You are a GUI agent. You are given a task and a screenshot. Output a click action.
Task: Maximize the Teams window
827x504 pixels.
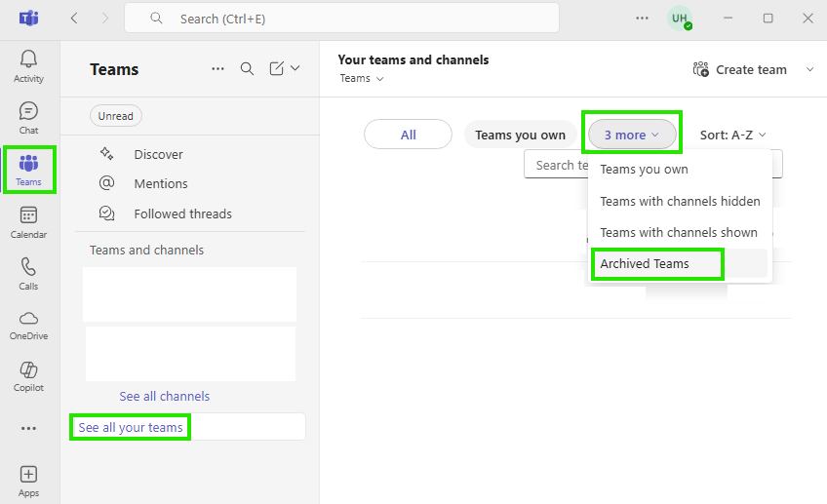tap(768, 19)
